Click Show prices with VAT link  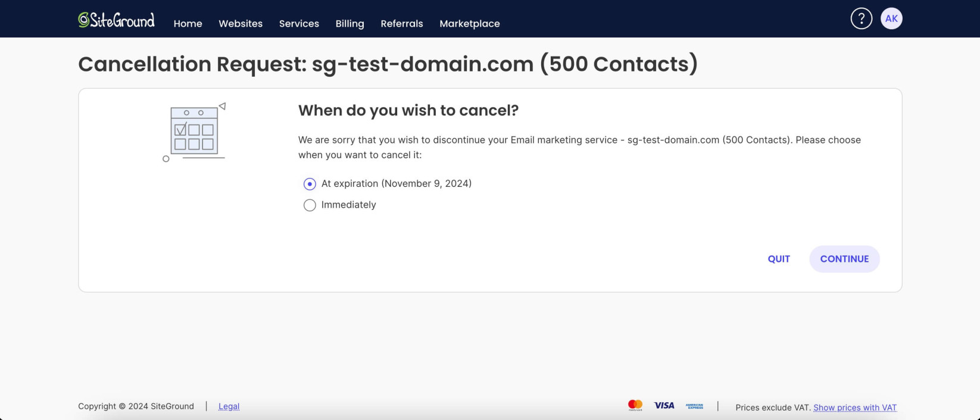(x=855, y=408)
